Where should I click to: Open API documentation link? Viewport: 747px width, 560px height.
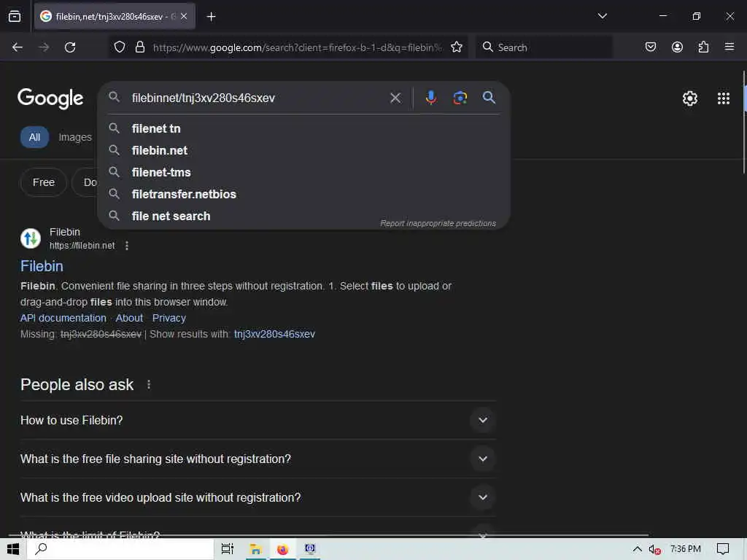[x=63, y=318]
